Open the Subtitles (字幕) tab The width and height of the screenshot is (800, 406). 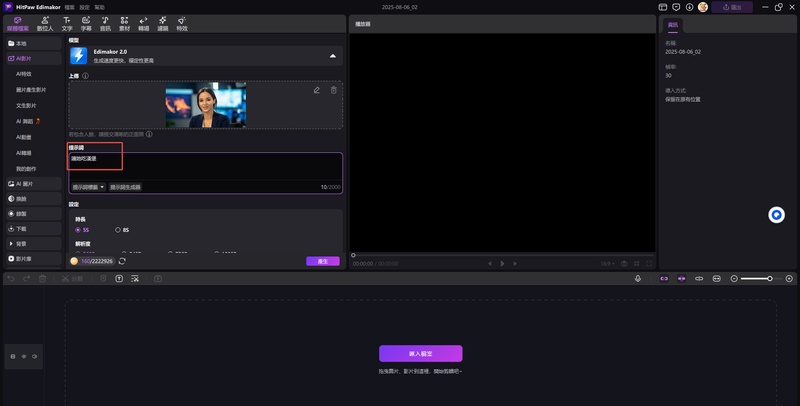(86, 24)
